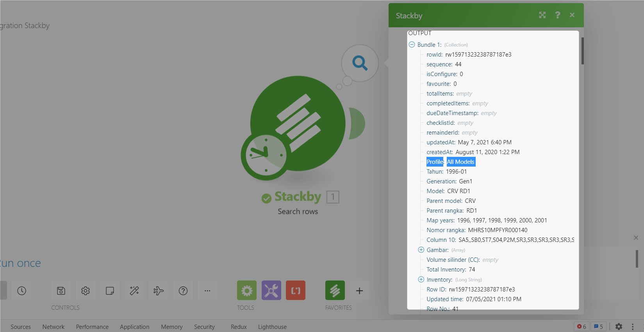
Task: Click the Stackby output panel scrollbar
Action: point(582,51)
